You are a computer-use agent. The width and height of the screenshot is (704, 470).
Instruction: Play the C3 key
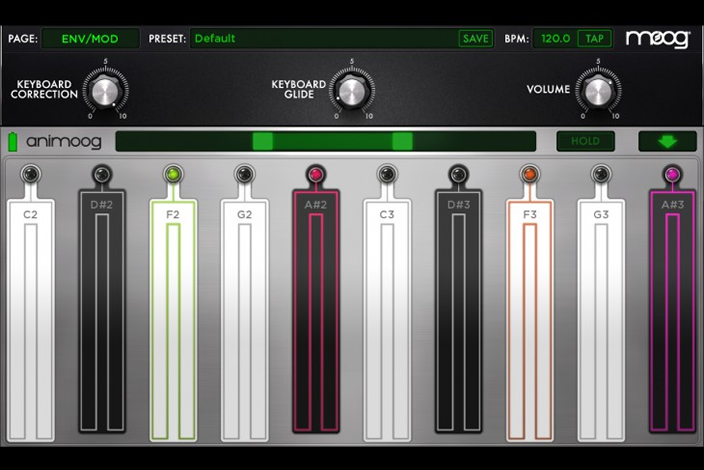click(387, 321)
